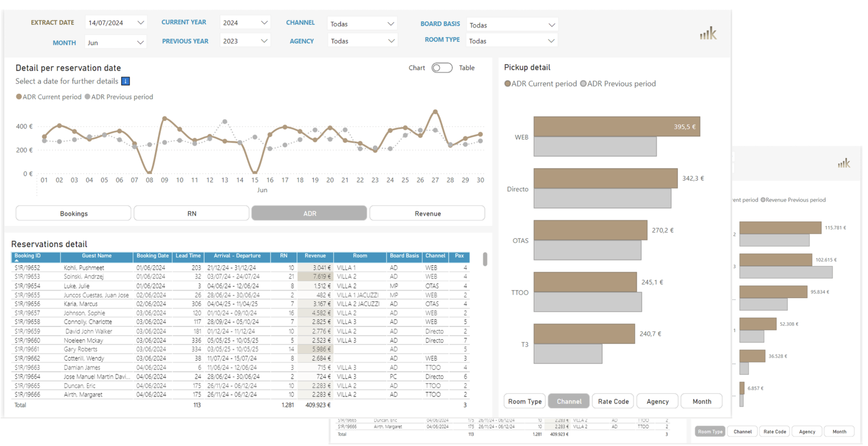The image size is (868, 446).
Task: Select the Revenue metric tab
Action: click(427, 214)
